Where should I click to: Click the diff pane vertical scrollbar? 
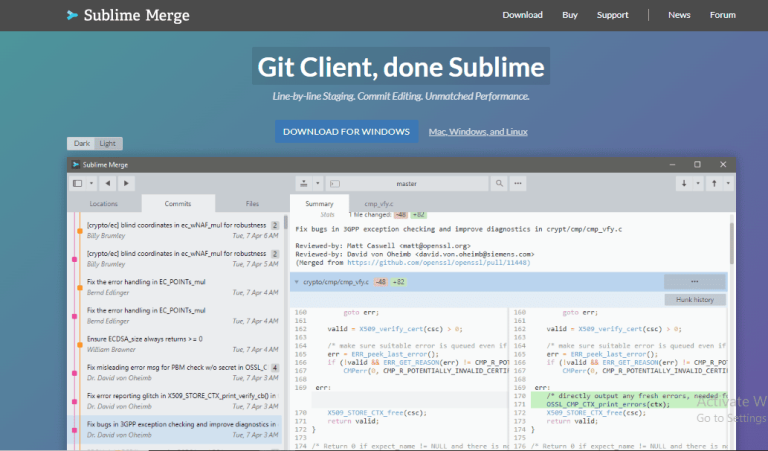coord(732,243)
